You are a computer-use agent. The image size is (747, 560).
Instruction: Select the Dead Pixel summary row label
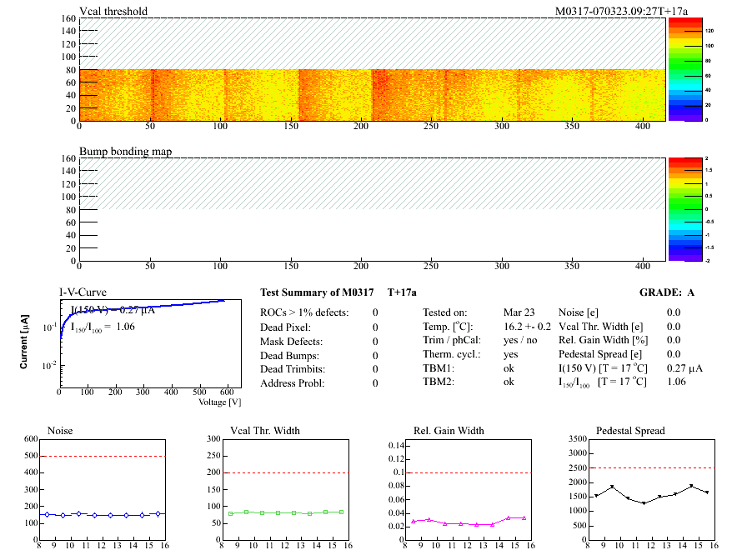coord(285,327)
